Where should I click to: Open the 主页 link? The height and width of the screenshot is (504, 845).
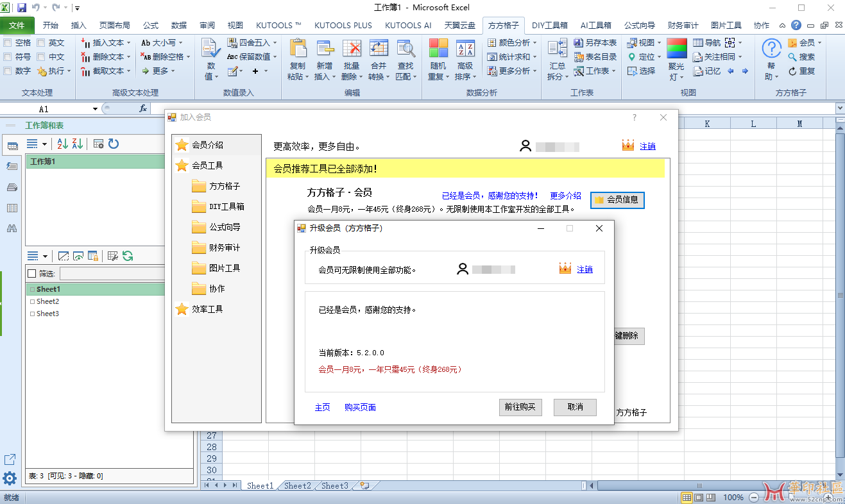pyautogui.click(x=322, y=407)
